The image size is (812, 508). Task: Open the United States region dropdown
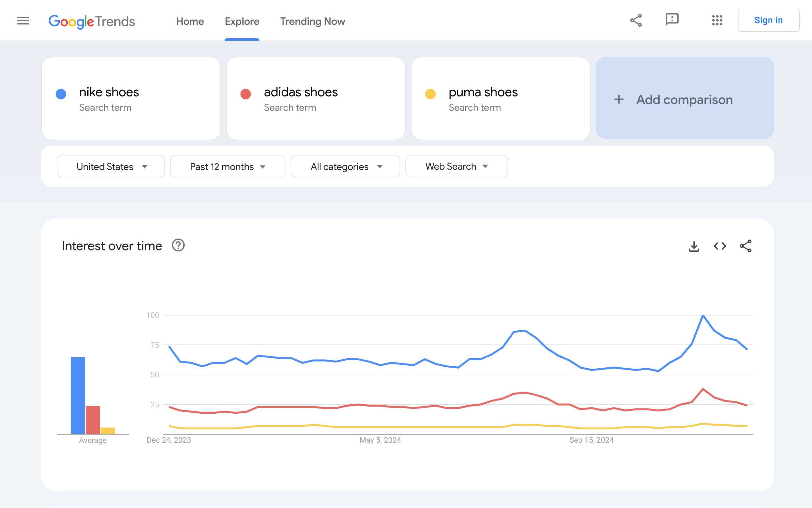tap(111, 166)
